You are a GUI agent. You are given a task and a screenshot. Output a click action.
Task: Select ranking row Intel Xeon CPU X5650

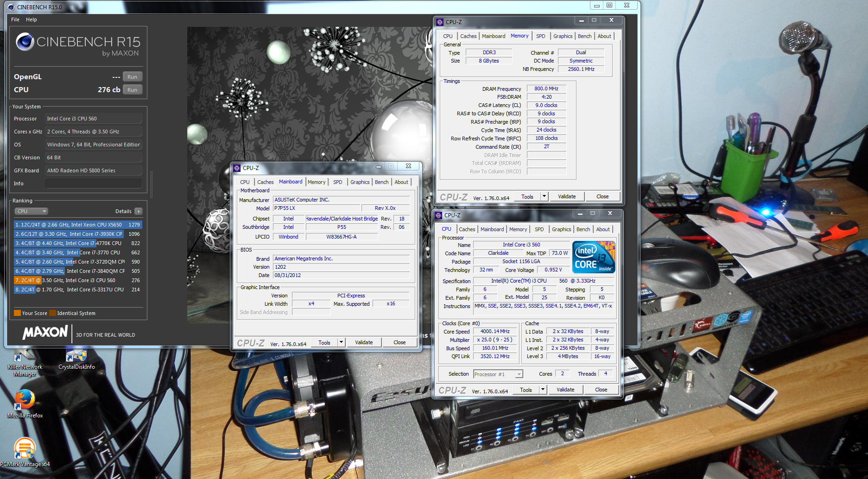tap(78, 225)
